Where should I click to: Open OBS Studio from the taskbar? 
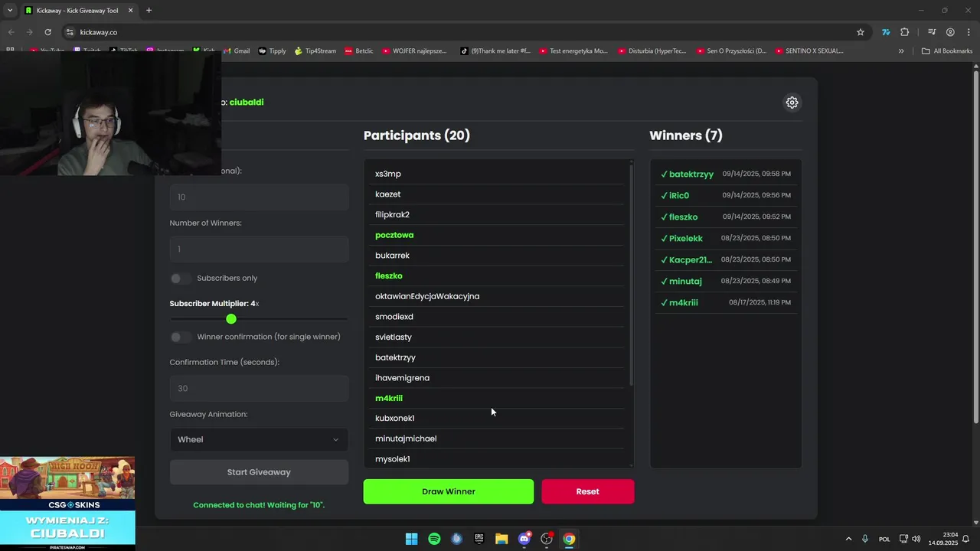[547, 539]
